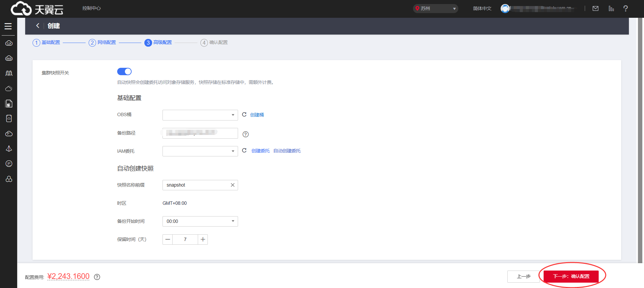Viewport: 644px width, 288px height.
Task: Switch language via 简体中文
Action: [482, 8]
